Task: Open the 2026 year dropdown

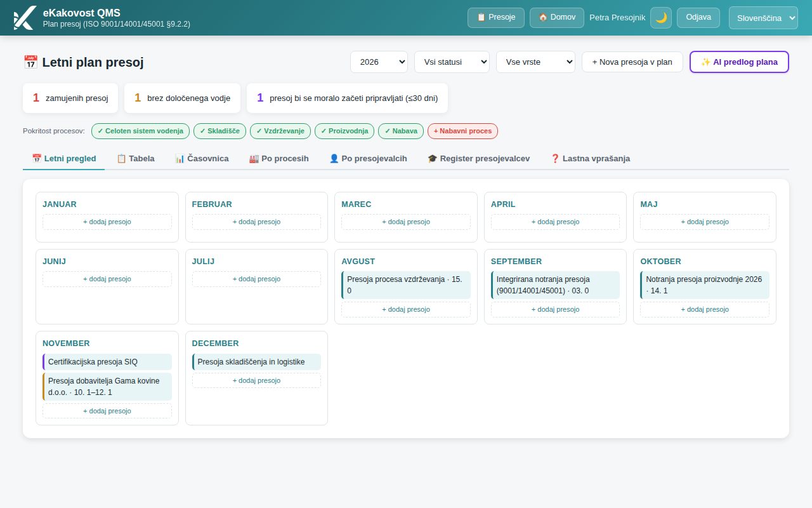Action: pyautogui.click(x=379, y=62)
